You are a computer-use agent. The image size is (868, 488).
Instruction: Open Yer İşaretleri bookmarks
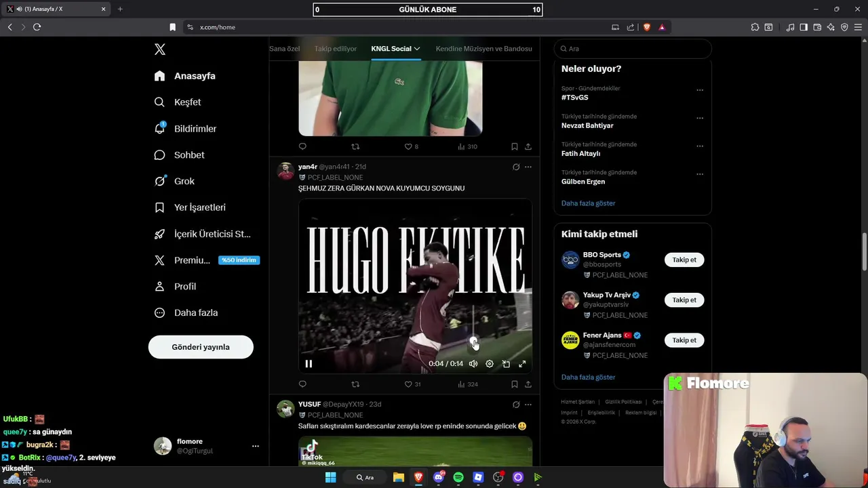point(191,207)
